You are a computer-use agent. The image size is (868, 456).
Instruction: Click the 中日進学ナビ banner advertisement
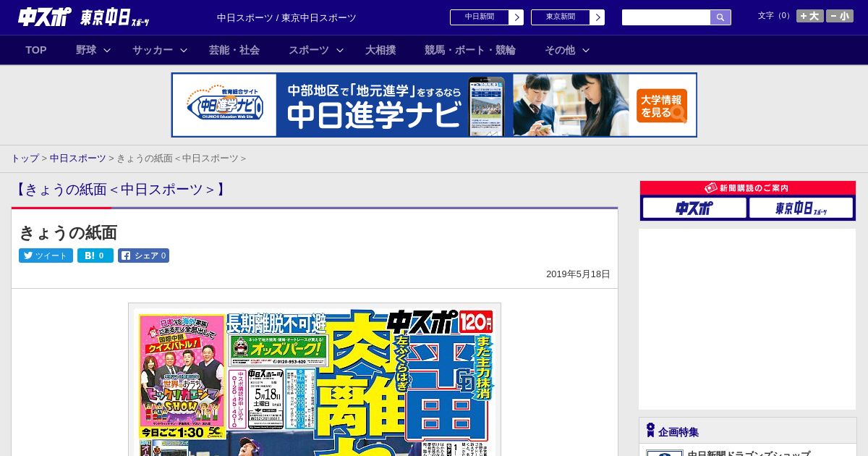pos(434,105)
